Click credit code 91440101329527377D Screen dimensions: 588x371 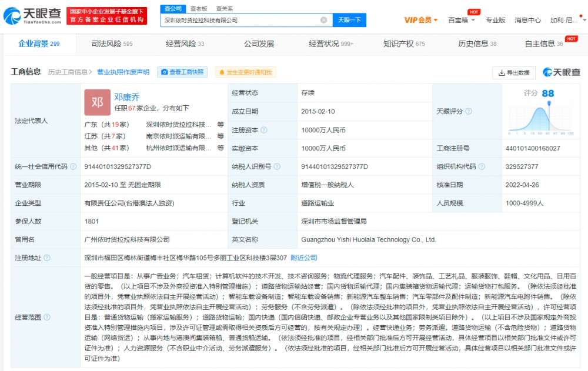[x=118, y=166]
